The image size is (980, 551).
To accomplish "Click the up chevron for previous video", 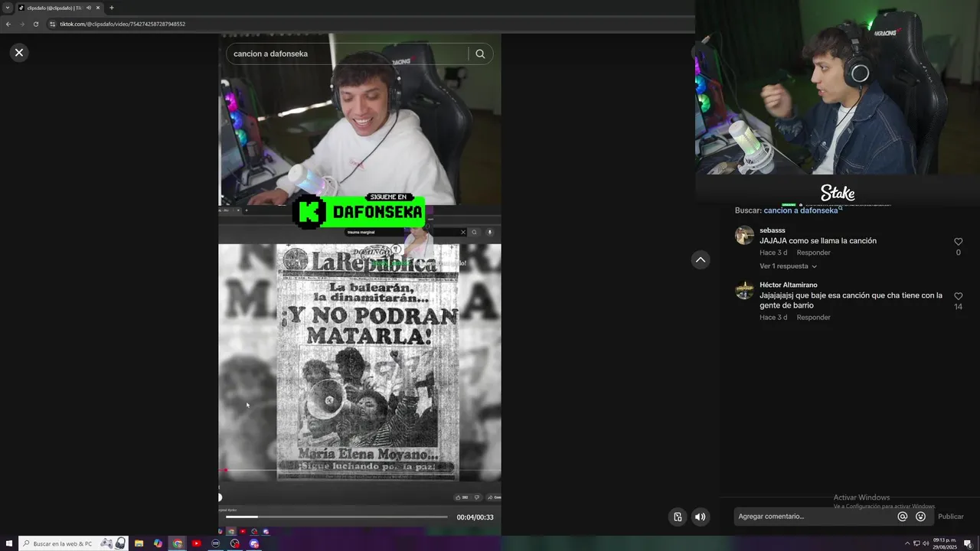I will click(x=701, y=260).
